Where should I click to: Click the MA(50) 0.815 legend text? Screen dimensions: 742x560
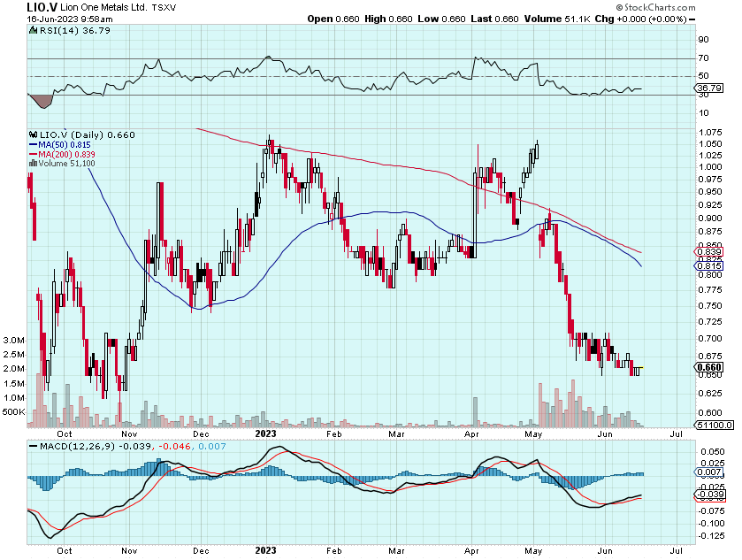65,145
